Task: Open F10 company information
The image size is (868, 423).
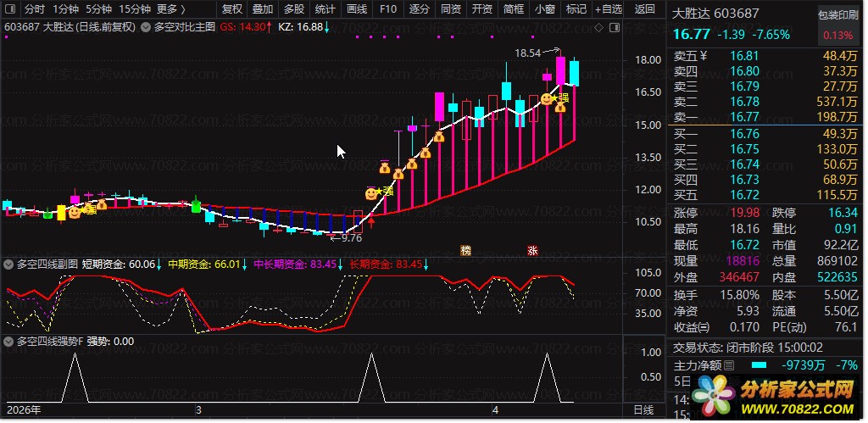Action: point(388,8)
